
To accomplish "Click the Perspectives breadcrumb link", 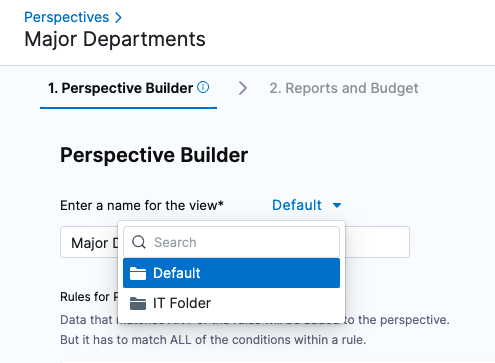I will coord(66,17).
